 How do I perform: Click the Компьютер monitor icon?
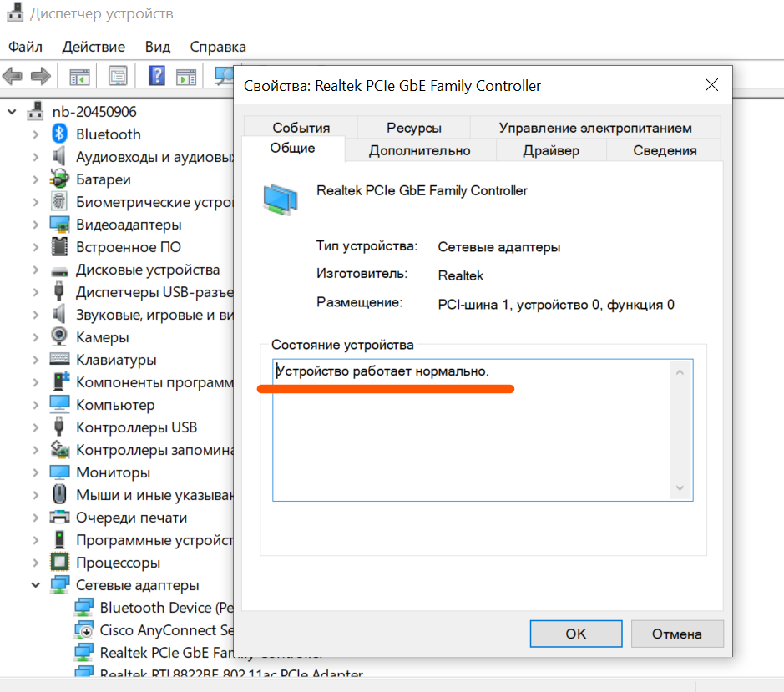pyautogui.click(x=59, y=404)
